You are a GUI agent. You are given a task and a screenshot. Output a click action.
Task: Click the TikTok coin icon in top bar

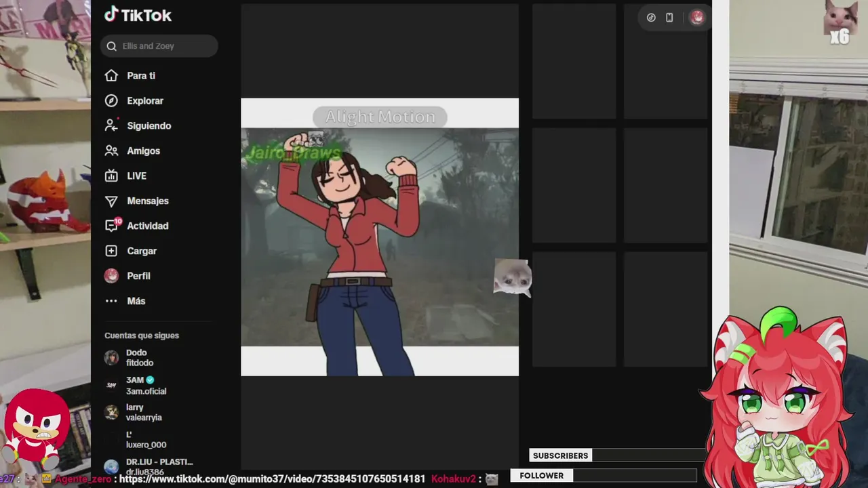[x=651, y=18]
